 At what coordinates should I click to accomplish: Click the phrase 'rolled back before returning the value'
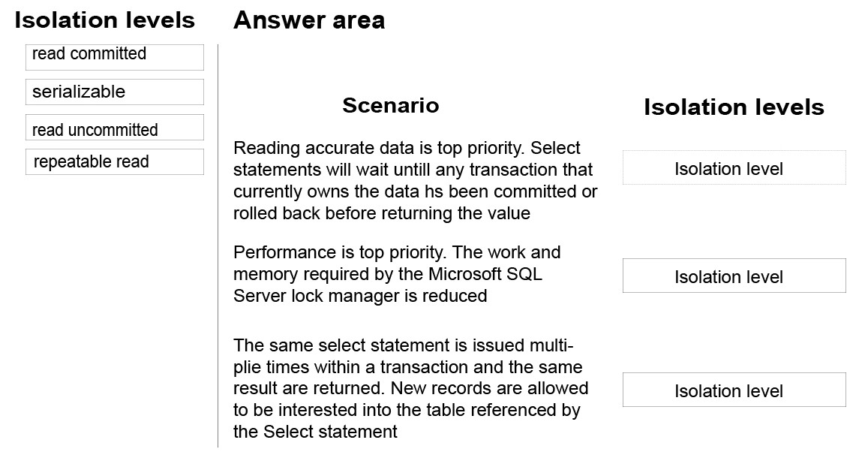381,213
